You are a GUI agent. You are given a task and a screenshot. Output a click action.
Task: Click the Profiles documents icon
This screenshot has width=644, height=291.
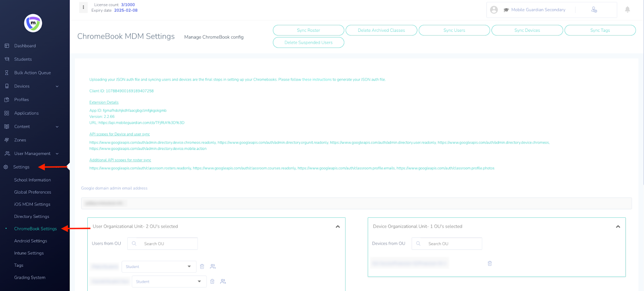tap(6, 100)
